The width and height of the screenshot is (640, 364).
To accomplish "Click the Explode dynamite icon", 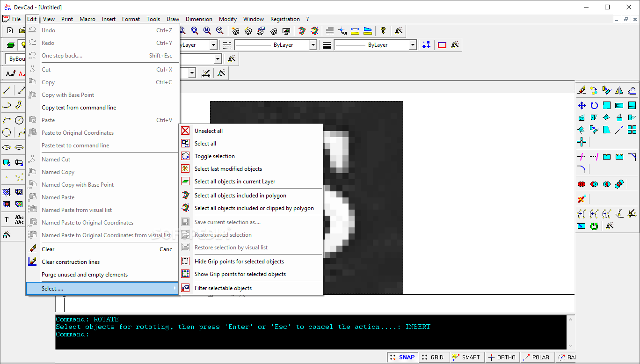I will tap(582, 199).
